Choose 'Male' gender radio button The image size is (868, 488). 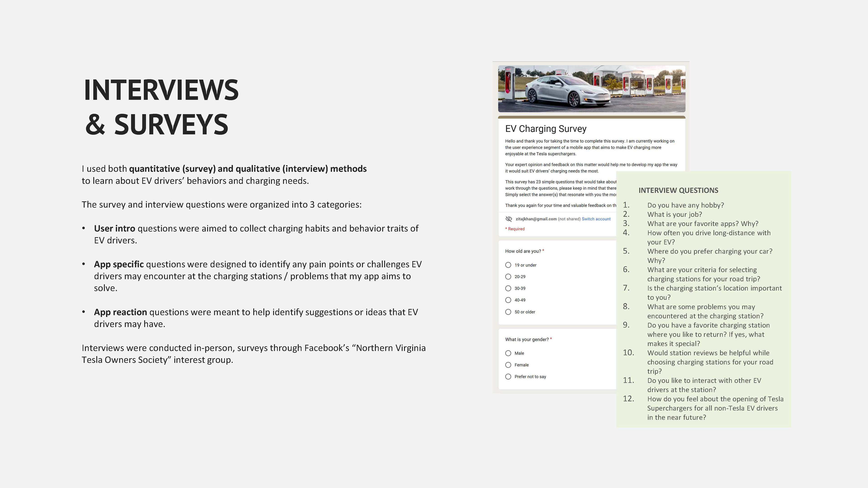tap(508, 353)
